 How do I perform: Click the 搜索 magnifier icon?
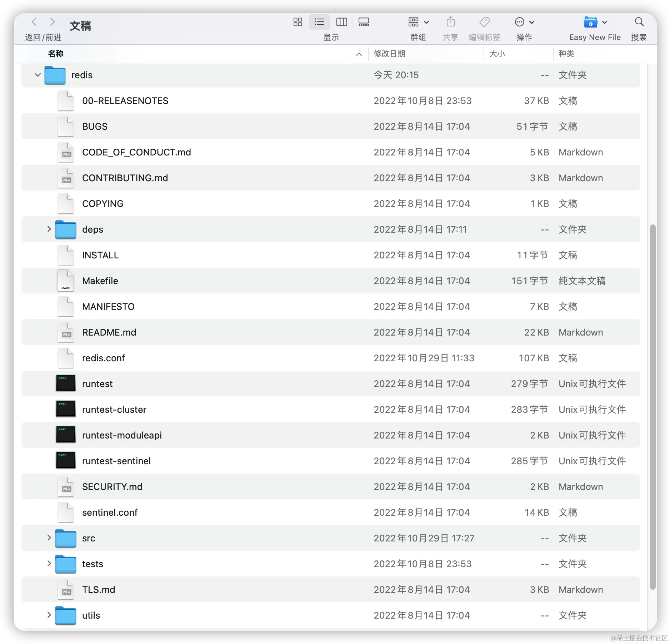point(639,22)
